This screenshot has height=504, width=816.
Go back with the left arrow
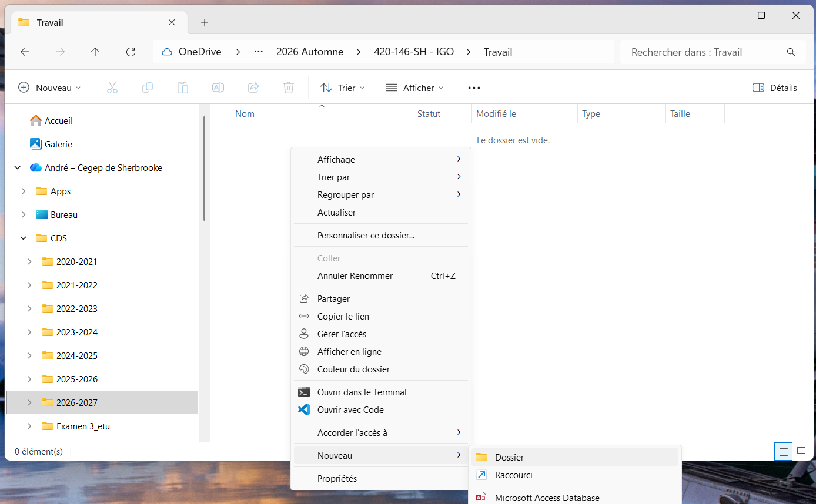pos(25,52)
